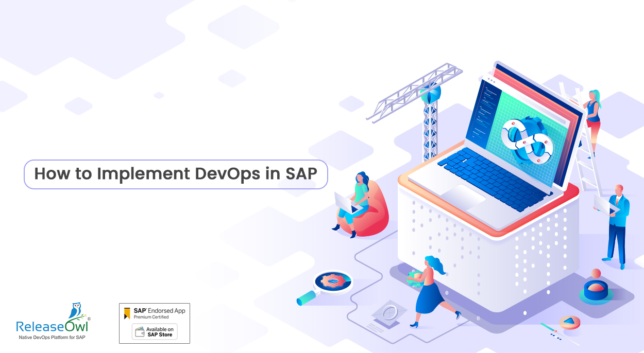This screenshot has width=644, height=353.
Task: Click the man in blue suit holding laptop
Action: [616, 221]
